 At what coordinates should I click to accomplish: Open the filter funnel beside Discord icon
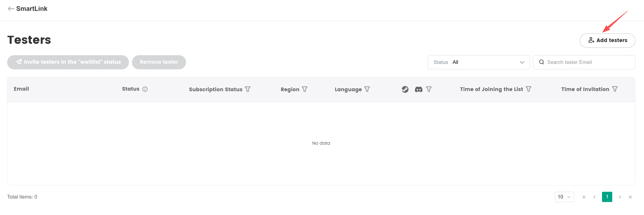(x=429, y=89)
